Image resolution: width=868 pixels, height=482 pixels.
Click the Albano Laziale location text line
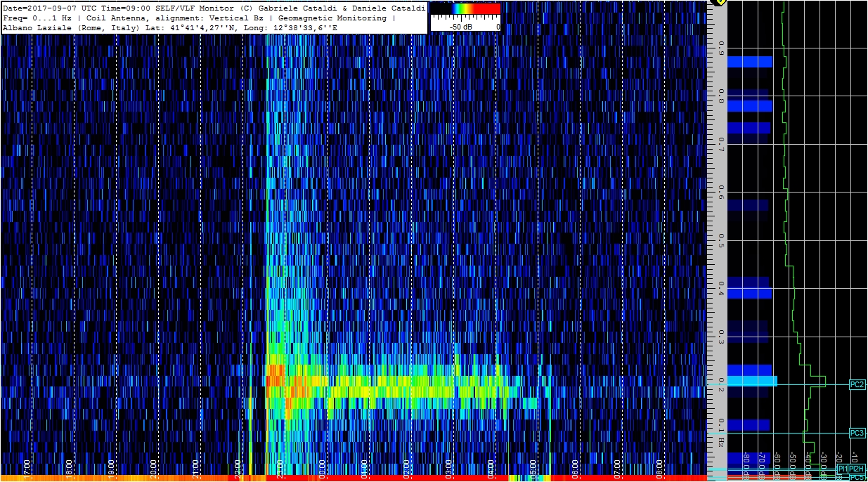(170, 28)
